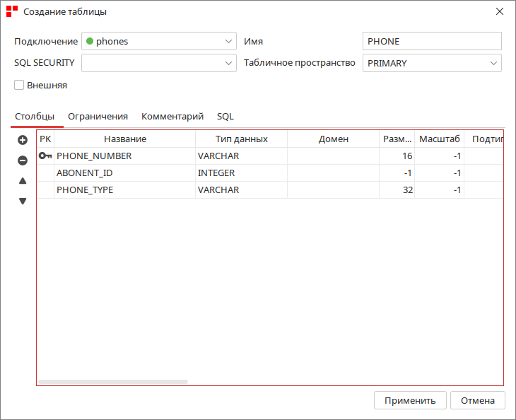This screenshot has height=420, width=516.
Task: Click the Имя field containing PHONE
Action: click(x=432, y=41)
